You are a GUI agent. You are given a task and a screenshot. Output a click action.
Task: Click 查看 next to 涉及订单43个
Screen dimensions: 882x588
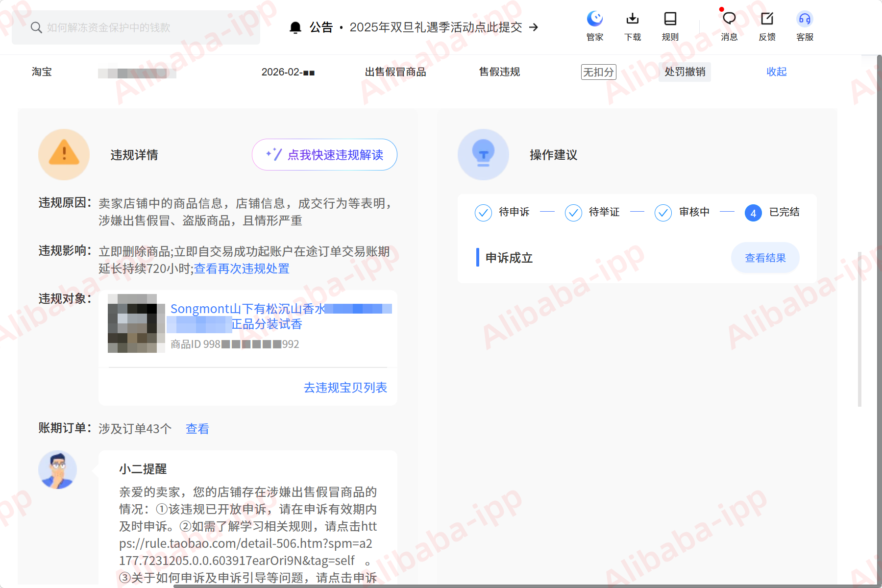click(197, 429)
